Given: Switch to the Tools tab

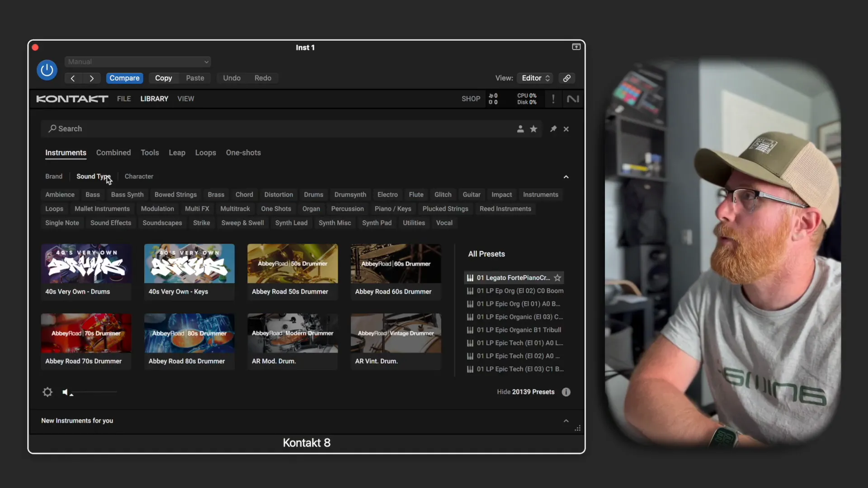Looking at the screenshot, I should click(x=150, y=153).
